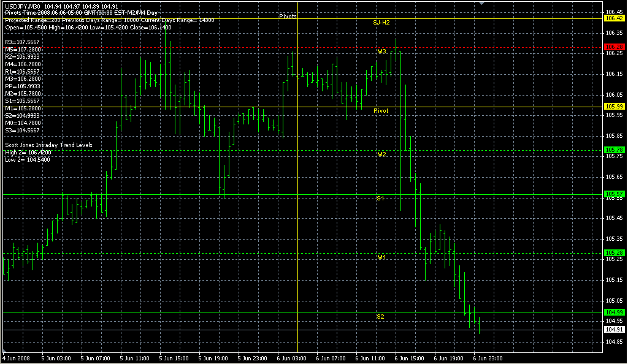Click the red 106.28 price tag
Screen dimensions: 628x364
[x=614, y=47]
